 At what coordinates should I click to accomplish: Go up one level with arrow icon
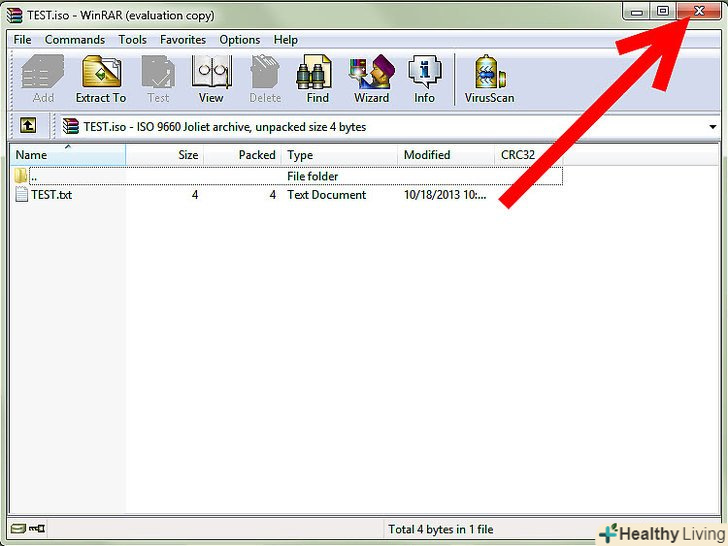[28, 125]
